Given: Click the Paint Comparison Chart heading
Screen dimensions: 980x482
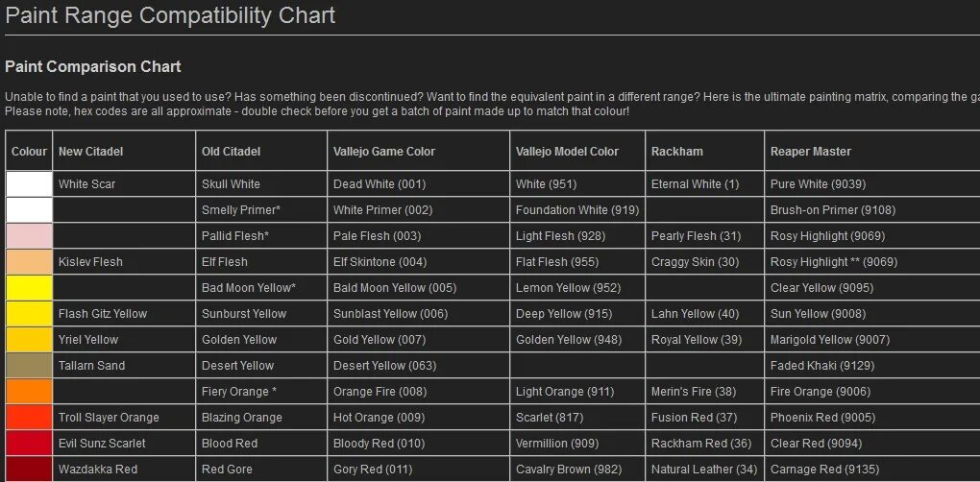Looking at the screenshot, I should tap(93, 67).
